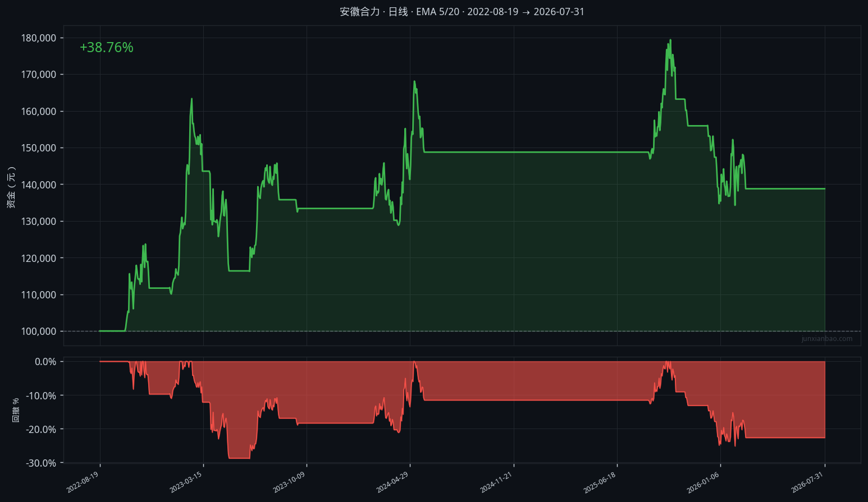Click the 资金（元） axis title
Screen dimensions: 868x502
tap(11, 187)
